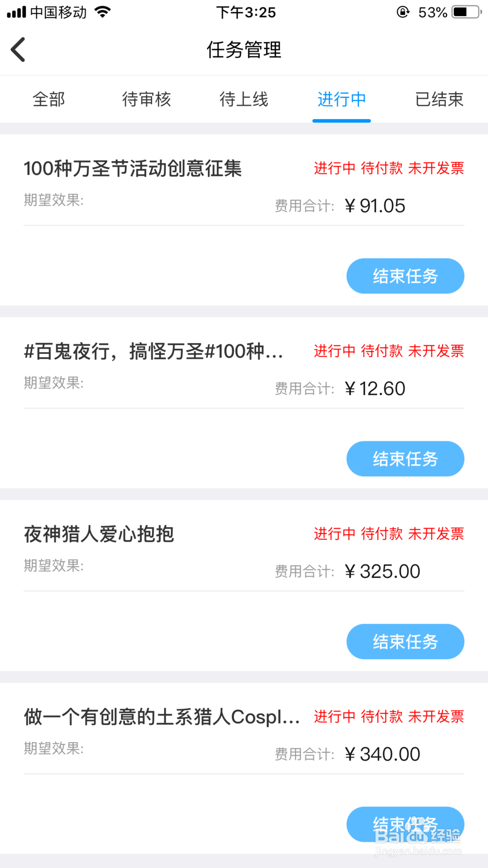The width and height of the screenshot is (488, 868).
Task: Select the 待上线 tab
Action: pos(244,100)
